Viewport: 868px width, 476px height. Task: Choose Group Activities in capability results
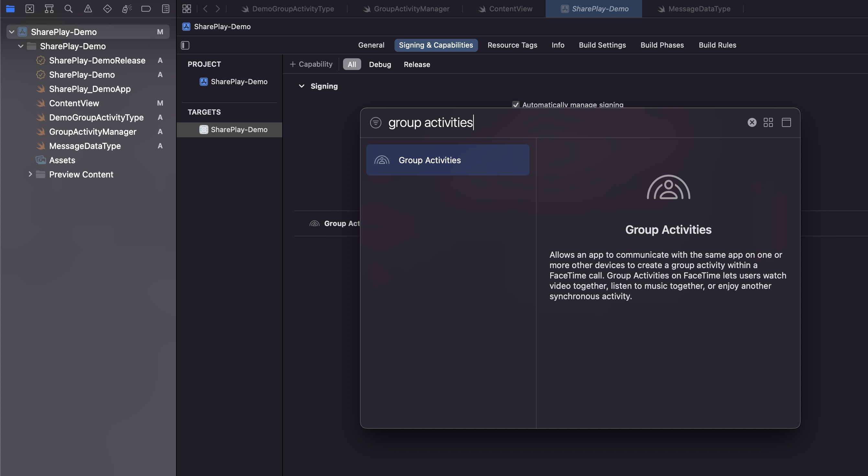coord(448,160)
